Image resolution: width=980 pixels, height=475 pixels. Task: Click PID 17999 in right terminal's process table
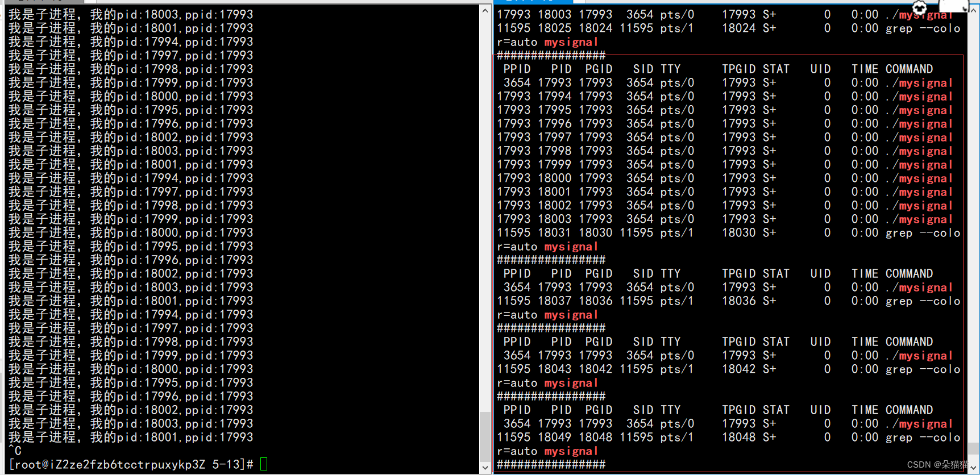pos(554,164)
